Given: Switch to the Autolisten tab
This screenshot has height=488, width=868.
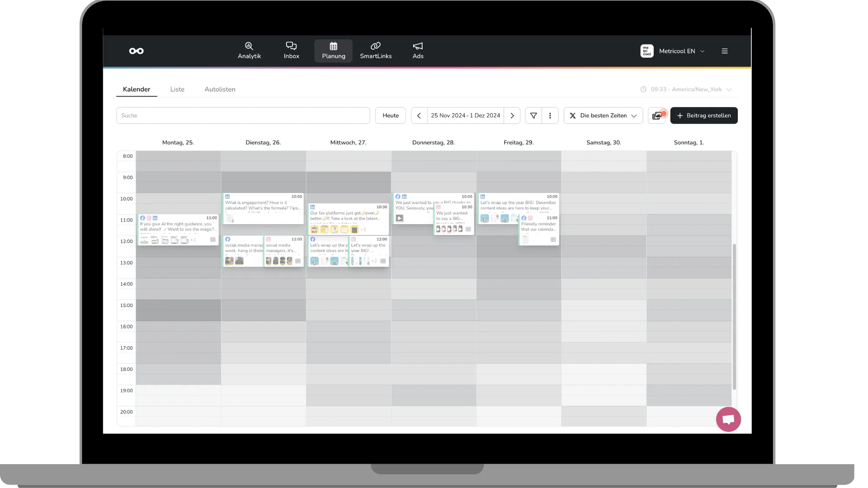Looking at the screenshot, I should [x=220, y=89].
